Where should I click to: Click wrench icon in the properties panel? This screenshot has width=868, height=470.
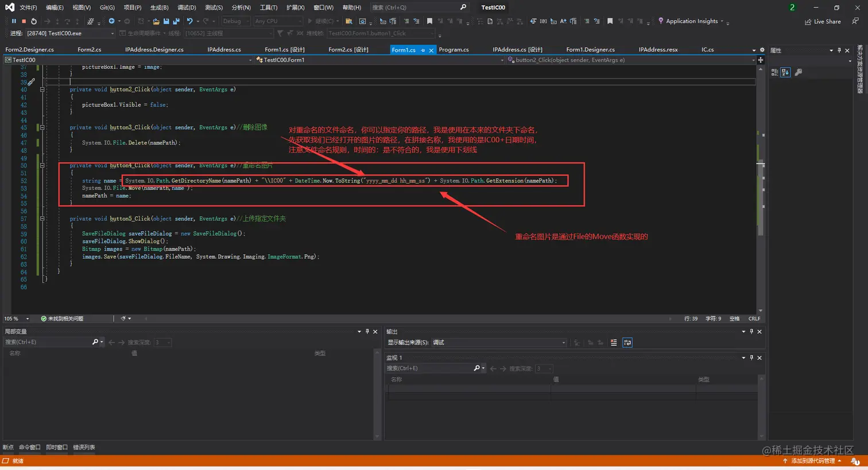798,72
